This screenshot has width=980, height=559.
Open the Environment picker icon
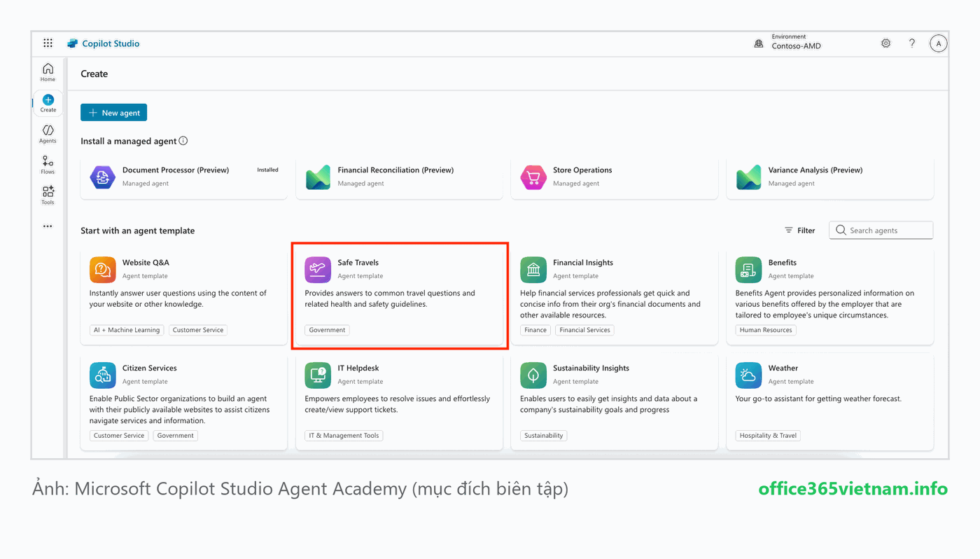coord(758,43)
